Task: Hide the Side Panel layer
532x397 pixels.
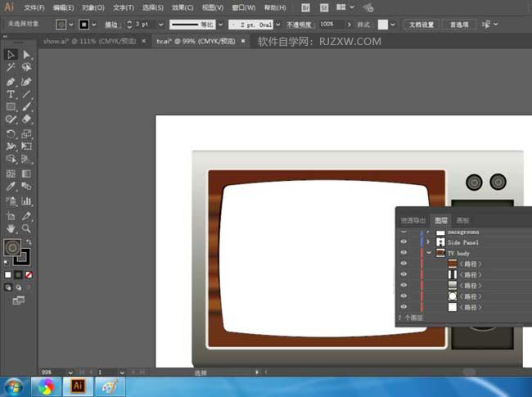Action: [404, 242]
